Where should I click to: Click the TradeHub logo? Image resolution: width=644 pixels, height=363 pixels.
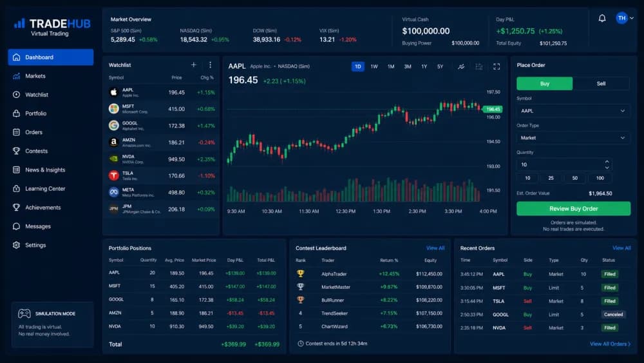click(x=52, y=26)
